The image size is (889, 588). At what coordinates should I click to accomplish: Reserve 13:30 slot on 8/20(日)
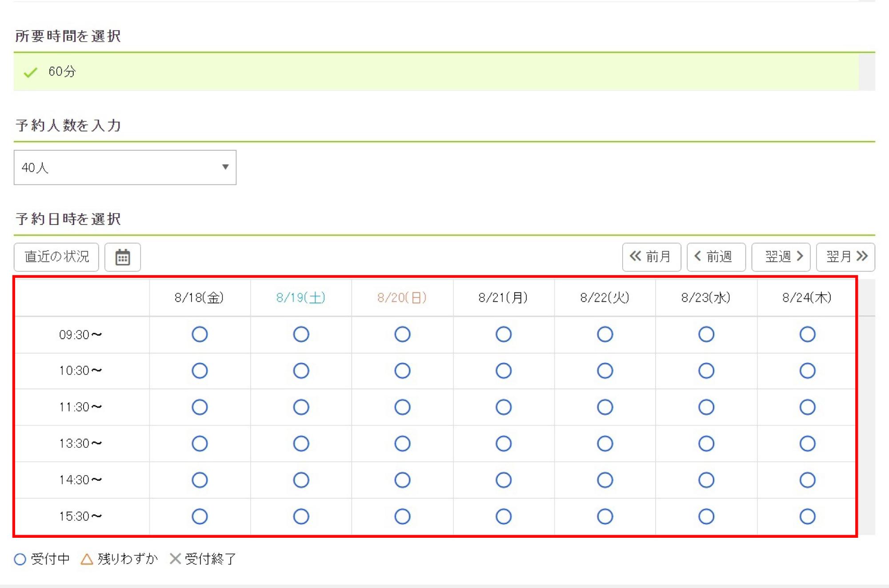[x=402, y=444]
